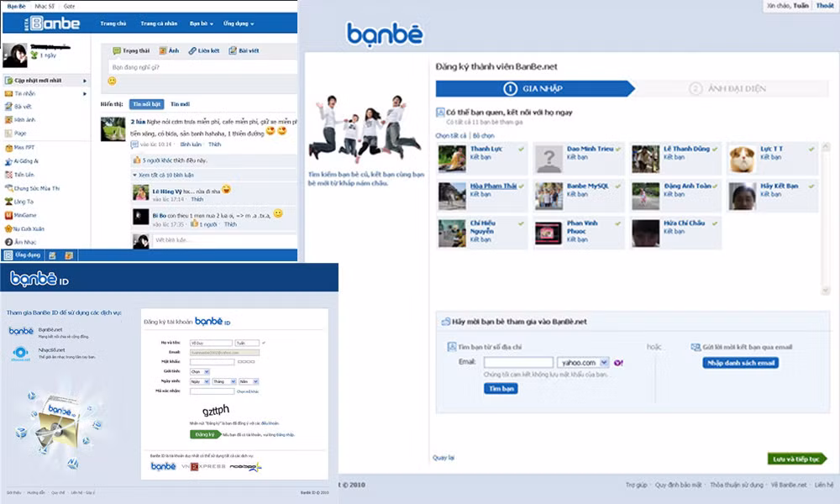Click the friend list vertical scrollbar
840x504 pixels.
coord(824,210)
